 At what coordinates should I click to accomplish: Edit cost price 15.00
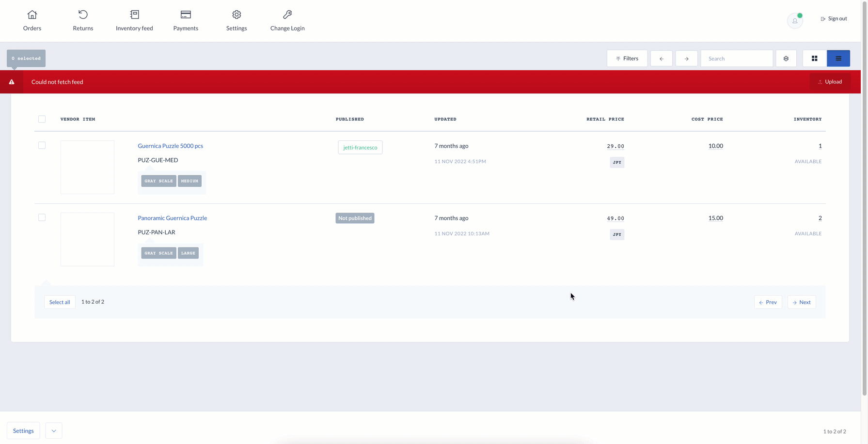715,218
